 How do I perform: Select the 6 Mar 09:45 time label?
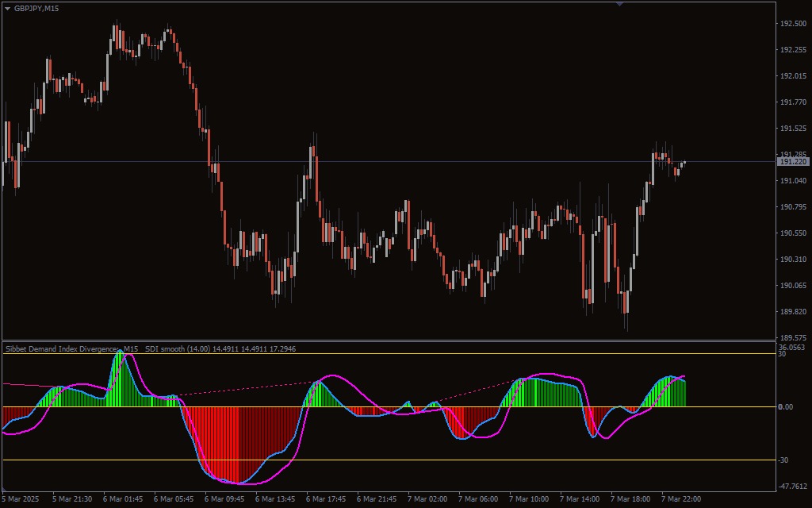(224, 499)
